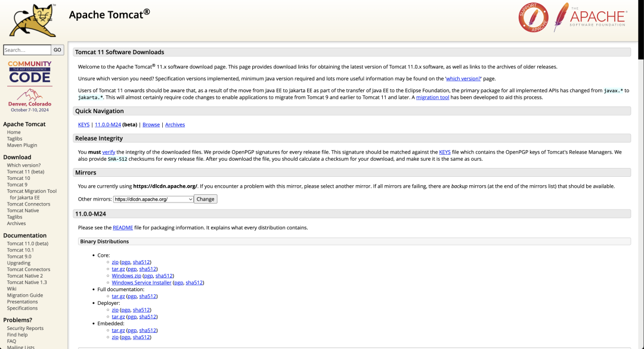Follow the migration tool link
The width and height of the screenshot is (644, 349).
[x=432, y=98]
